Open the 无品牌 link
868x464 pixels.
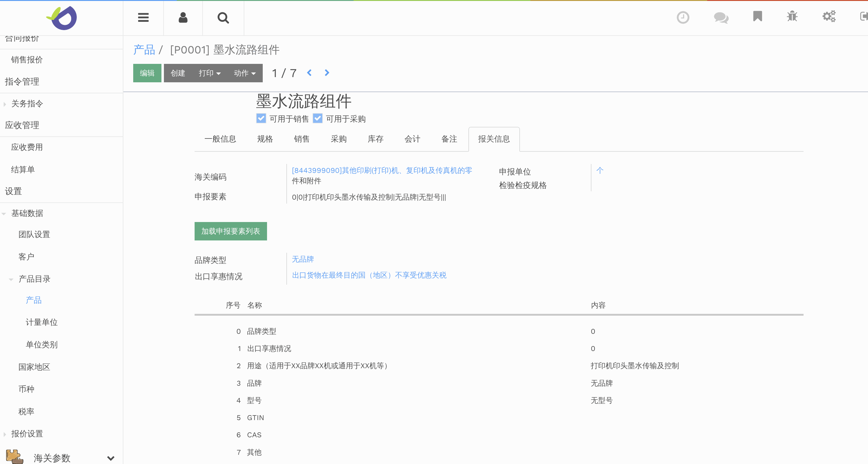click(x=303, y=259)
